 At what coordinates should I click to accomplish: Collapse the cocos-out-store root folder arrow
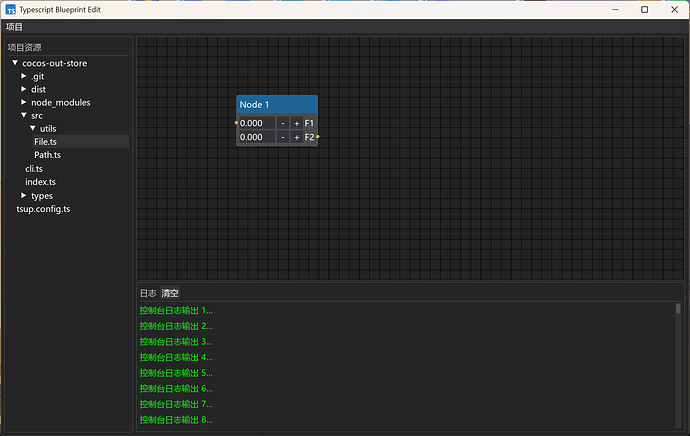pos(15,63)
